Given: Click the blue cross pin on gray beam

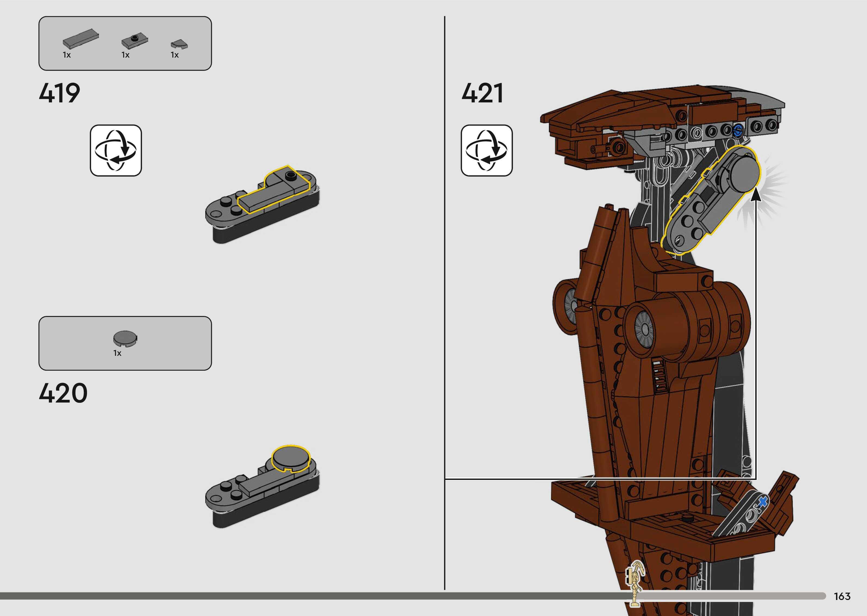Looking at the screenshot, I should click(762, 502).
